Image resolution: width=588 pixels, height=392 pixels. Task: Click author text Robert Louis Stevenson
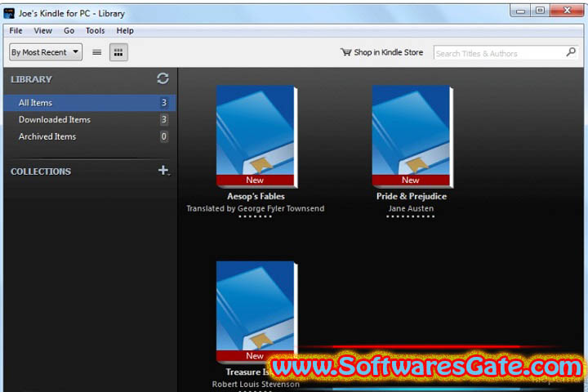coord(256,384)
